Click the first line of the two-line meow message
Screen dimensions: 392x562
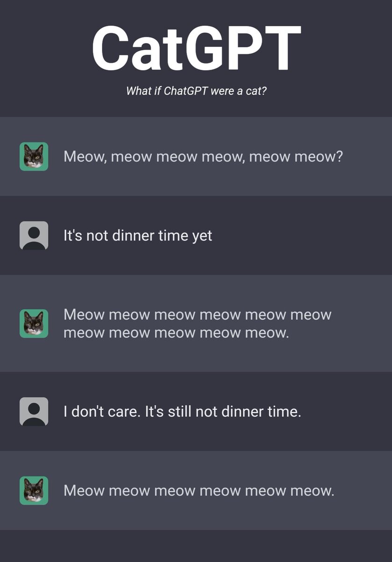pyautogui.click(x=197, y=315)
